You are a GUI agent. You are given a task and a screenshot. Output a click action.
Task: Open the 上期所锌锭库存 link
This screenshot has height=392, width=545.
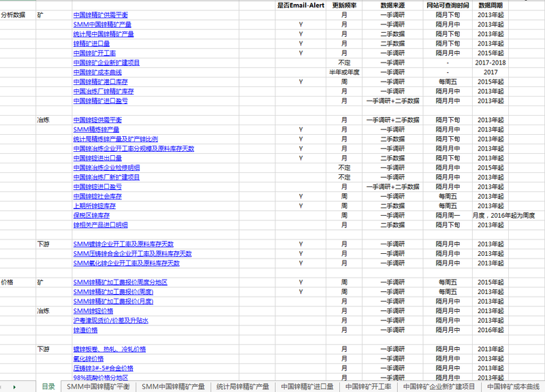pyautogui.click(x=95, y=206)
